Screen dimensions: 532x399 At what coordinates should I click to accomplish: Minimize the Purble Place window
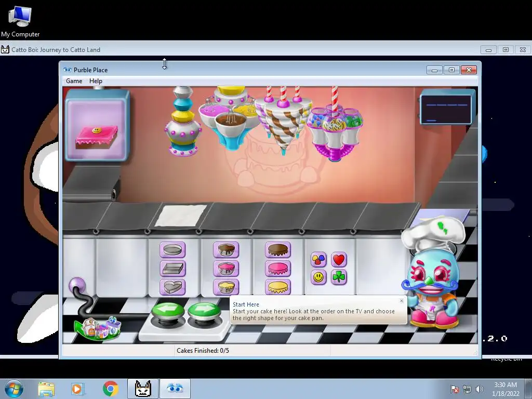(x=434, y=70)
